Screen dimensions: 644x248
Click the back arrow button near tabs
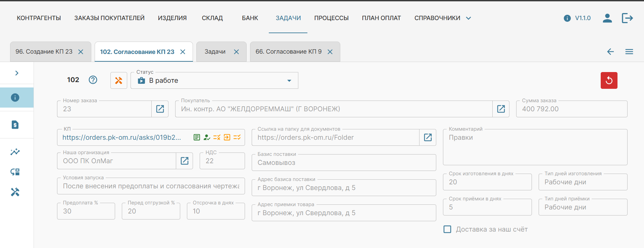click(610, 52)
